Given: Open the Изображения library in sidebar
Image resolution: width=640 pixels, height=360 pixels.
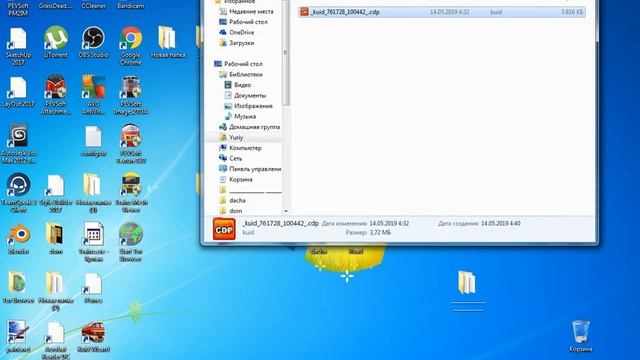Looking at the screenshot, I should click(x=253, y=106).
